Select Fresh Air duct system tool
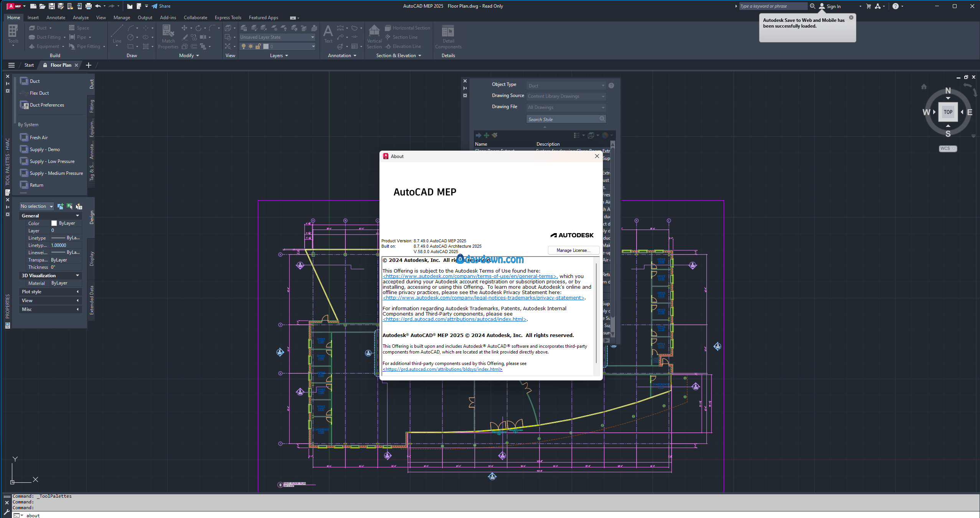 click(34, 138)
